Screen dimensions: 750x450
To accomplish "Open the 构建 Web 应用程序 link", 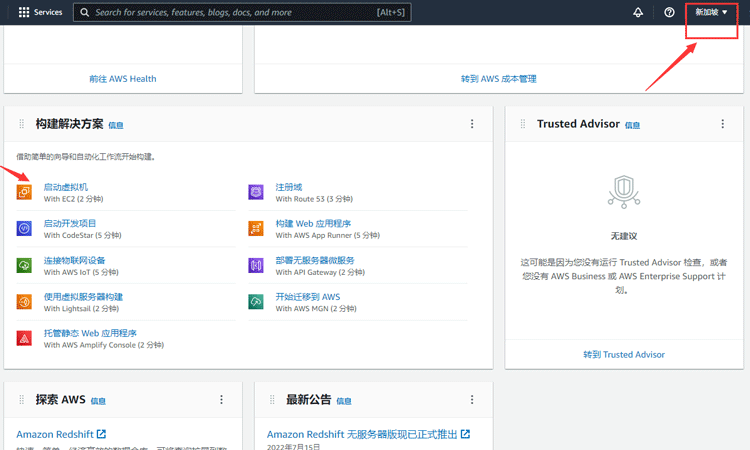I will tap(313, 223).
